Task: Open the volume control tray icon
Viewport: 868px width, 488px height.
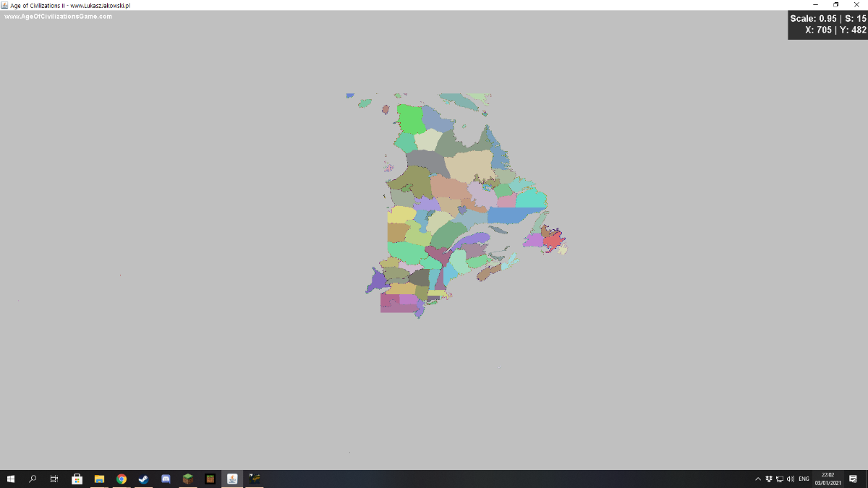Action: click(791, 479)
